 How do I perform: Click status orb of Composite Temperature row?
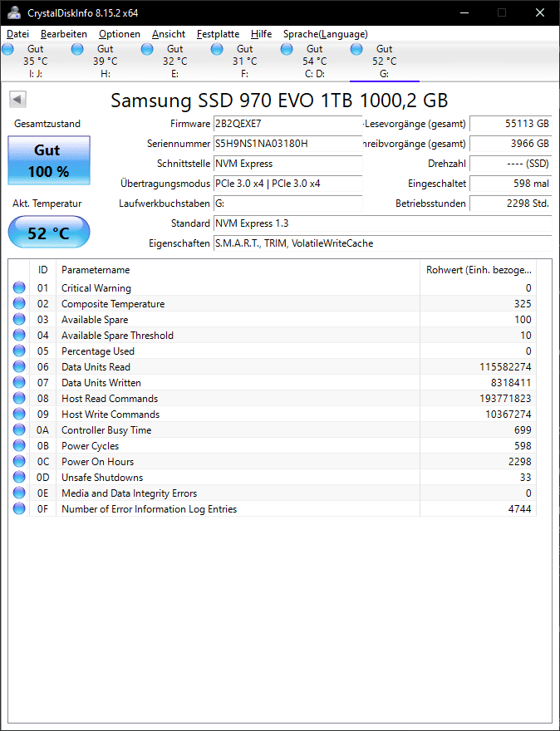click(x=19, y=303)
